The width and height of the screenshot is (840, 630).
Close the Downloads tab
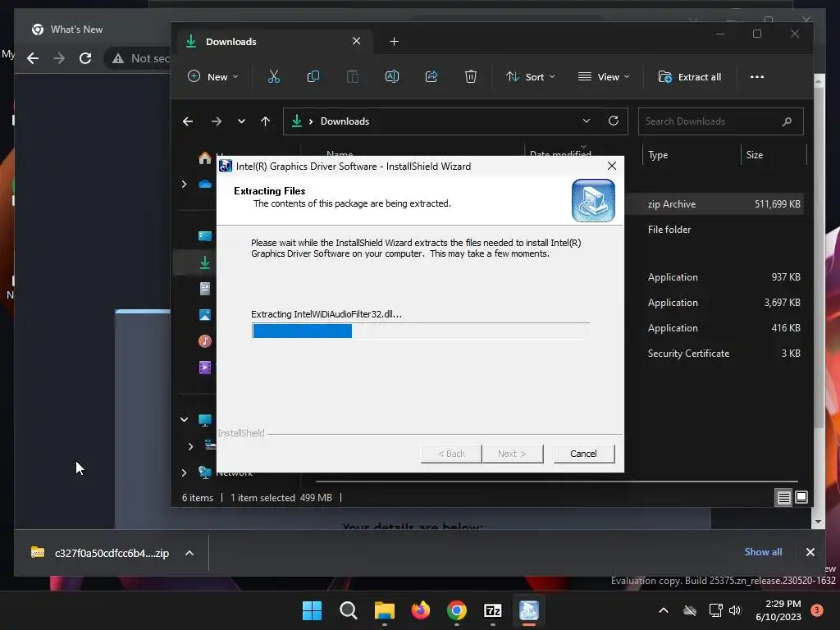coord(356,41)
